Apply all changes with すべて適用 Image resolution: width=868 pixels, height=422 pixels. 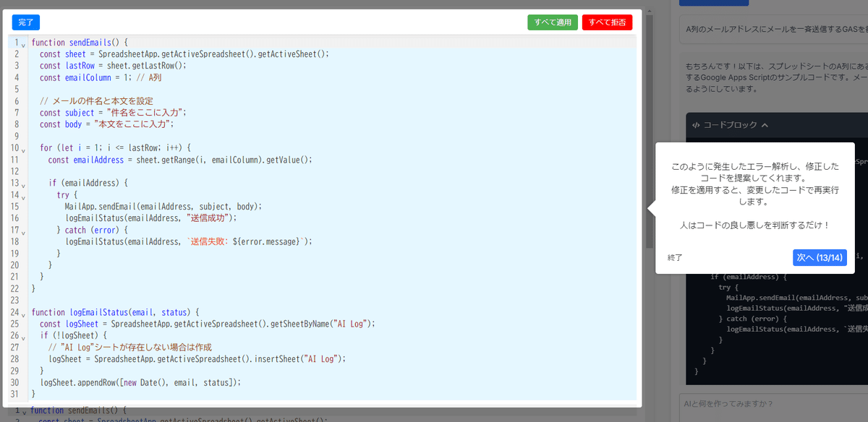point(553,22)
